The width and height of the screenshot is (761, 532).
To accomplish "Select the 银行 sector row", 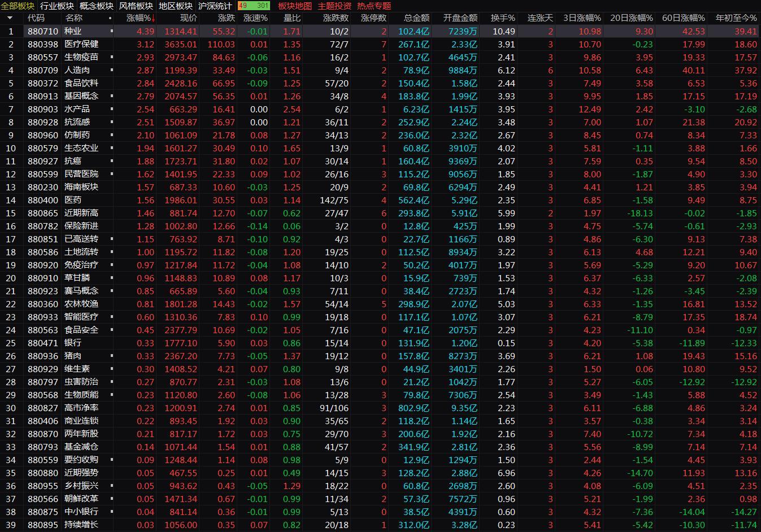I will click(x=380, y=343).
